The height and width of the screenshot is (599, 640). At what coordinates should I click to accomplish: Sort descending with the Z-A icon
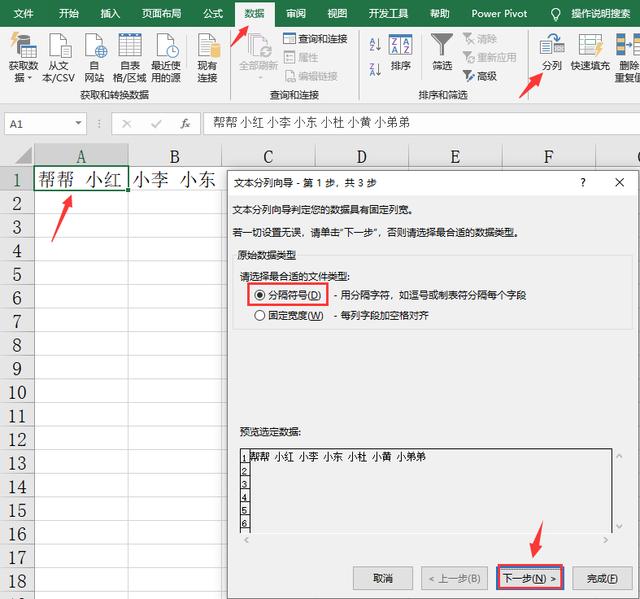click(x=375, y=69)
